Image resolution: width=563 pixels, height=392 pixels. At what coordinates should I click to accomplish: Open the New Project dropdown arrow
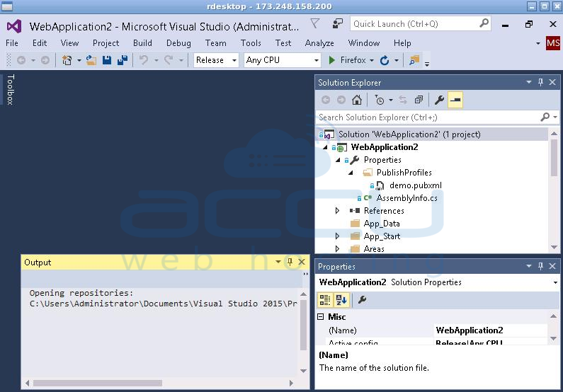[x=79, y=60]
